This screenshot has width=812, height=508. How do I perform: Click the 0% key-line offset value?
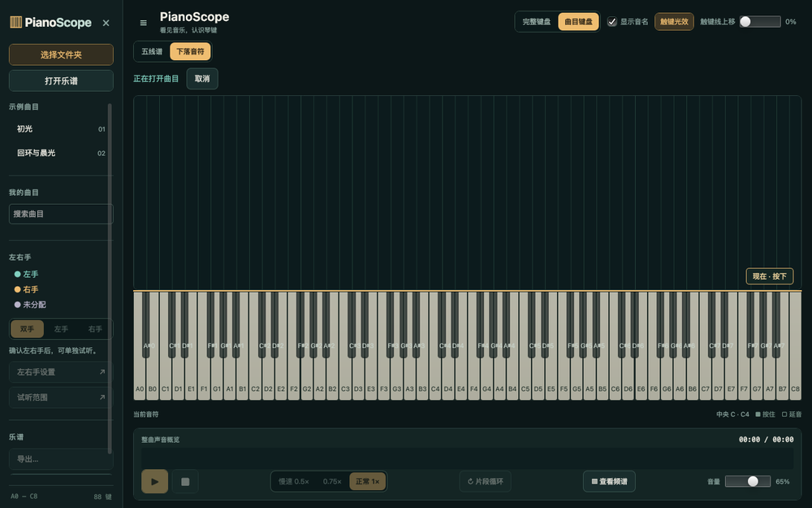point(790,22)
